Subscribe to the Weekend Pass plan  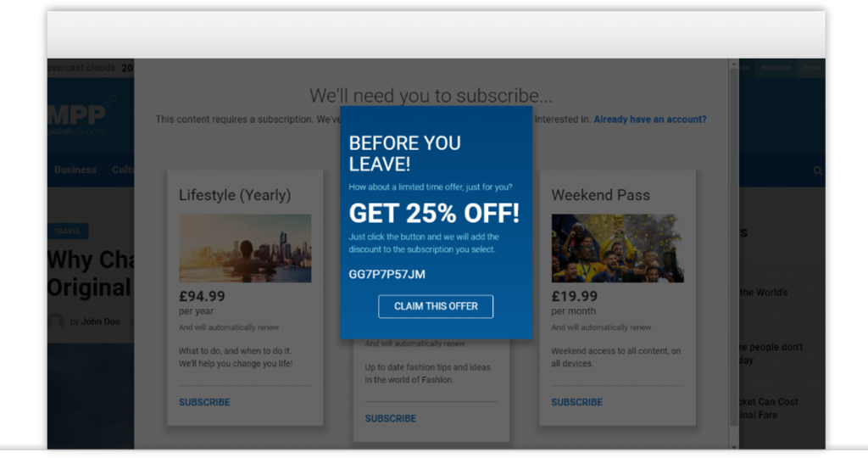576,402
